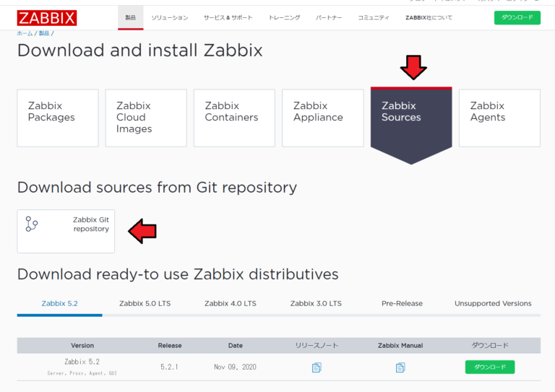Viewport: 555px width, 392px height.
Task: View the Pre-Release tab
Action: click(402, 303)
